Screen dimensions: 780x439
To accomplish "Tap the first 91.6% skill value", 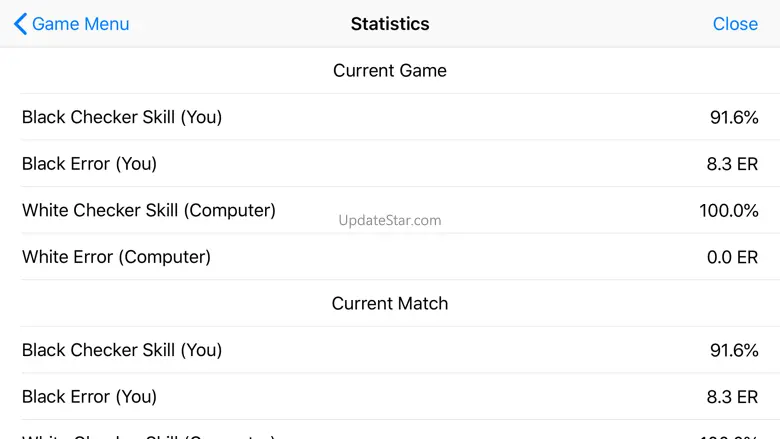I will [734, 117].
